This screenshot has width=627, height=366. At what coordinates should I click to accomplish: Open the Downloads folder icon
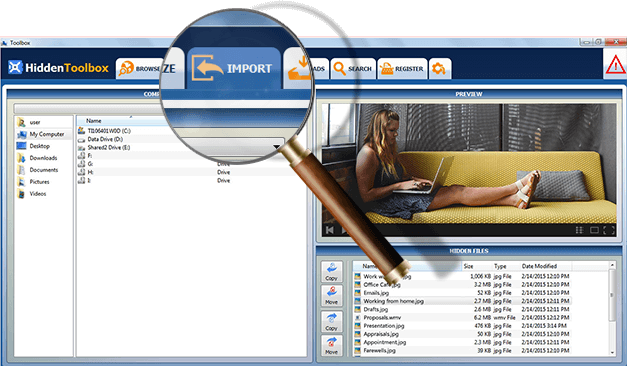click(x=21, y=158)
